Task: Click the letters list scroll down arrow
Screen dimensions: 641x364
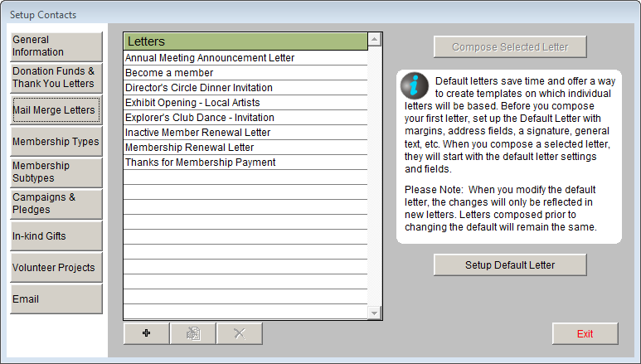Action: [375, 313]
